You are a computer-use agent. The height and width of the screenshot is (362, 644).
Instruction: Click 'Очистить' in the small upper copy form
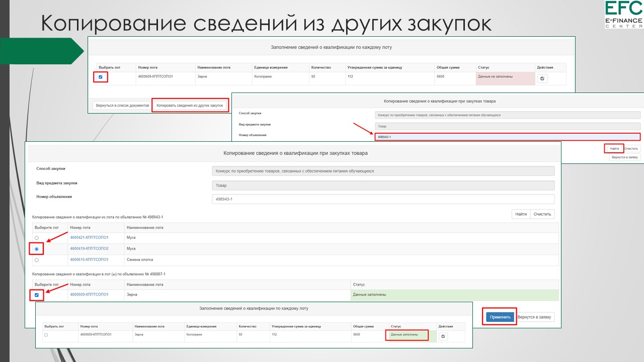click(x=631, y=149)
